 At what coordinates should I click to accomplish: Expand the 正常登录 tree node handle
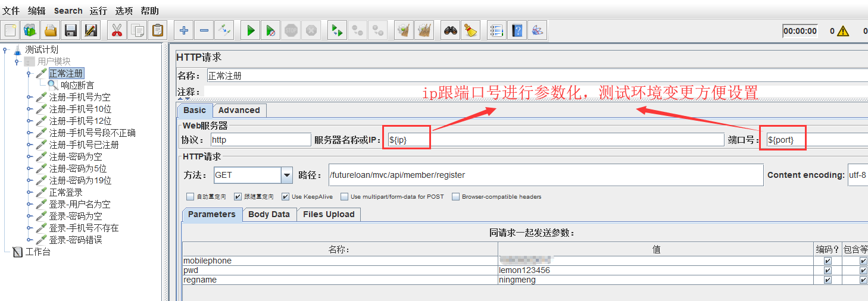[29, 193]
